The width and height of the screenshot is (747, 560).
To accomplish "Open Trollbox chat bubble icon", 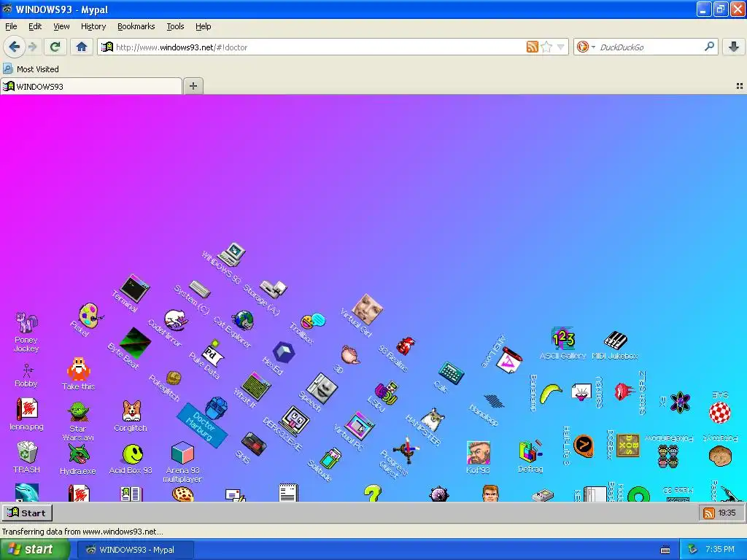I will (x=314, y=322).
